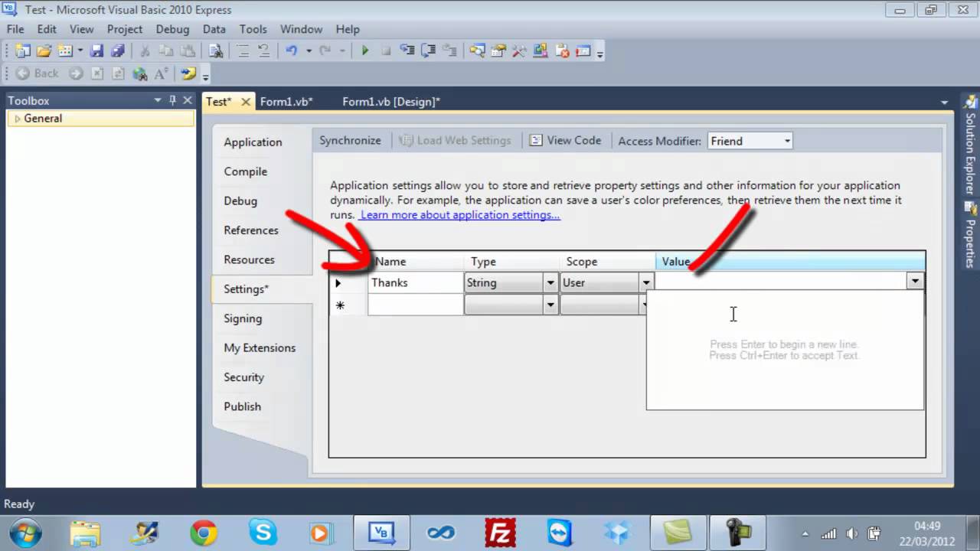
Task: Open Toolbox from the crossed-tools toolbar icon
Action: tap(519, 51)
